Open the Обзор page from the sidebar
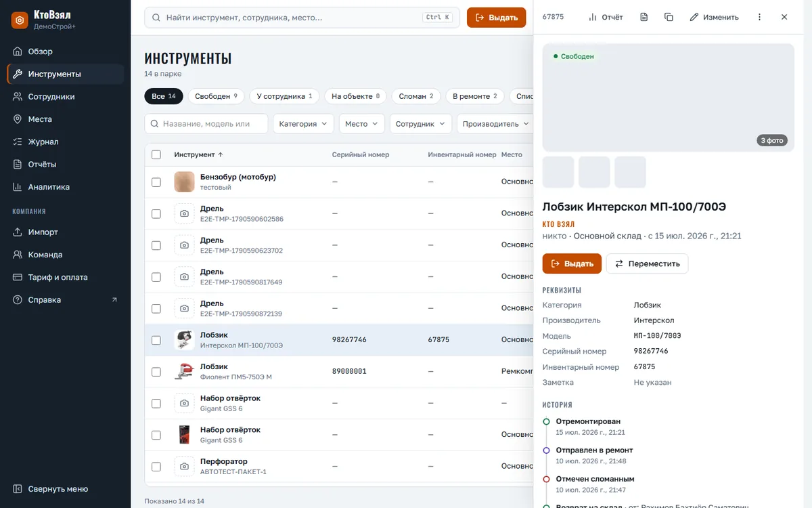 pos(65,51)
